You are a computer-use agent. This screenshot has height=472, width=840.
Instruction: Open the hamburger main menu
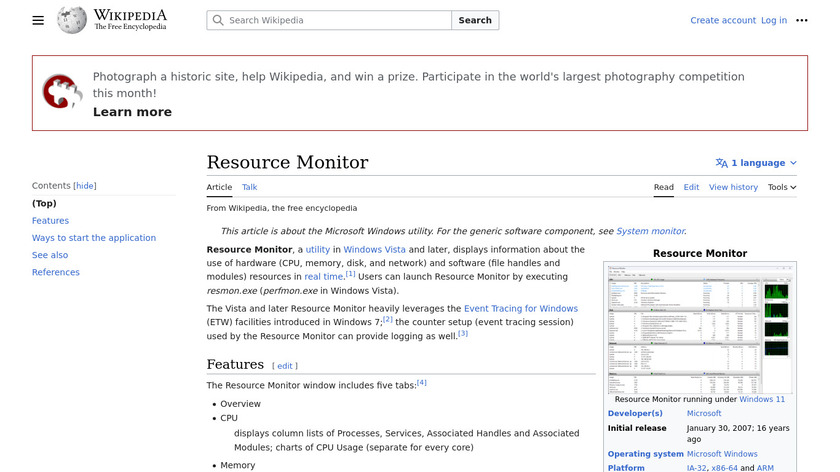(x=38, y=20)
